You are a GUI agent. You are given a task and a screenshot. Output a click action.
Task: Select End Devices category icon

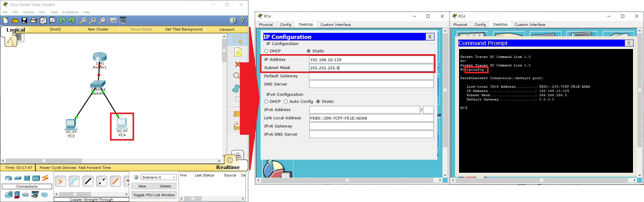[x=9, y=195]
